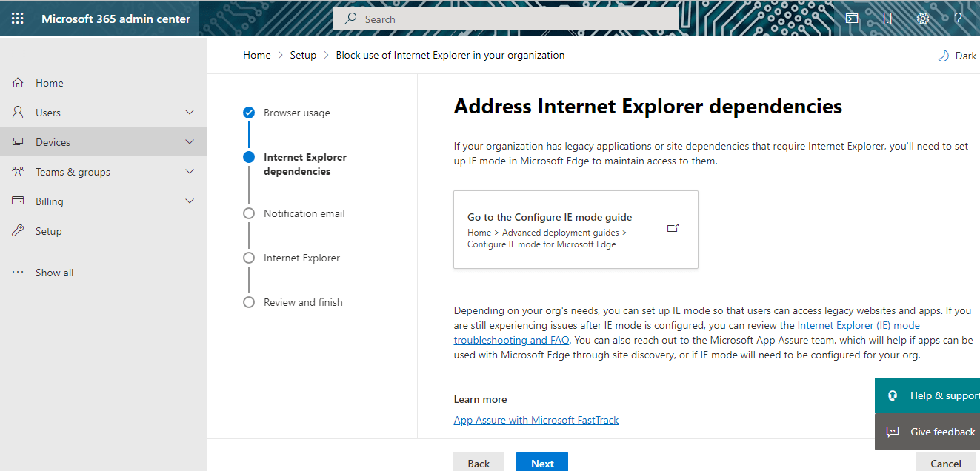
Task: Click the Learn more heading text
Action: coord(480,399)
